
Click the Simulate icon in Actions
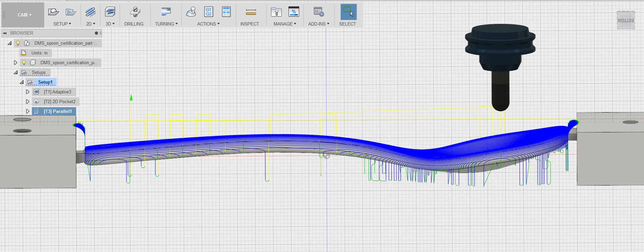pos(191,12)
